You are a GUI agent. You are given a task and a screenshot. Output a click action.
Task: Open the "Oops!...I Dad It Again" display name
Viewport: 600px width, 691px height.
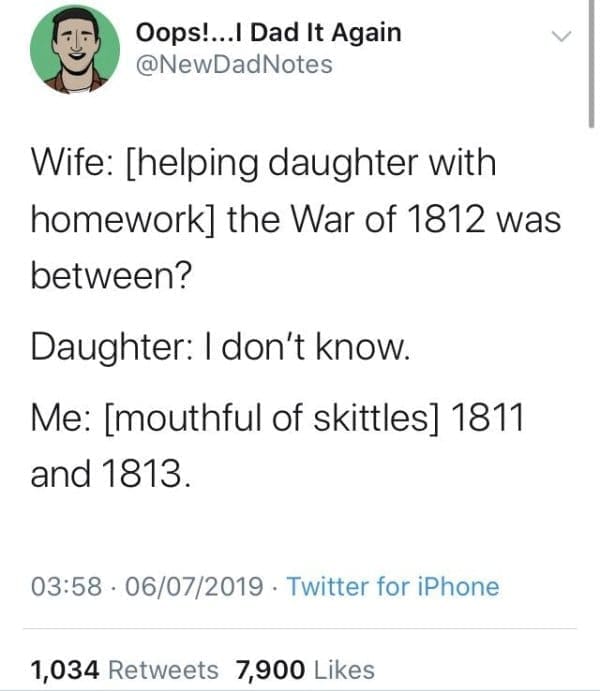(267, 33)
